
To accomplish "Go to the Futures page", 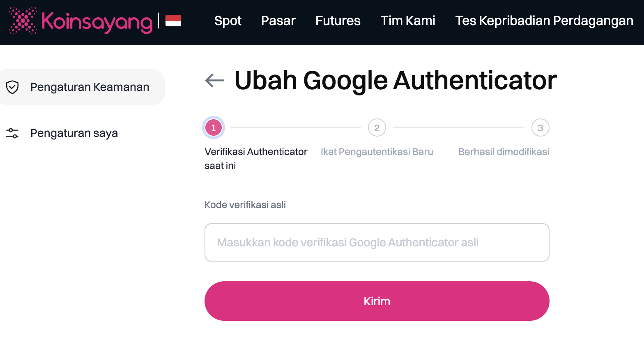I will (338, 21).
